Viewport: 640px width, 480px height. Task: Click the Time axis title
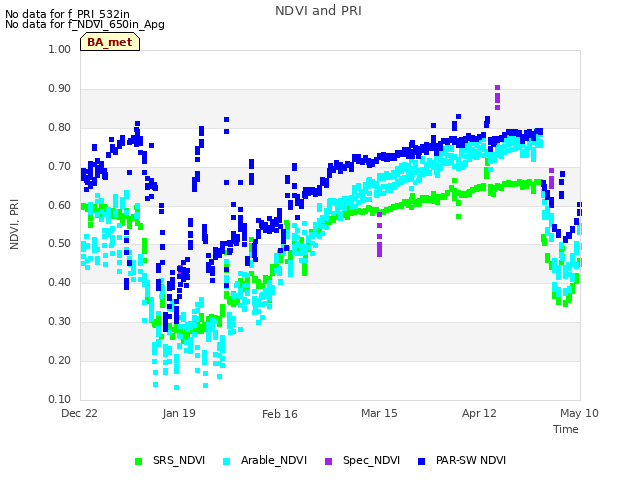click(566, 429)
